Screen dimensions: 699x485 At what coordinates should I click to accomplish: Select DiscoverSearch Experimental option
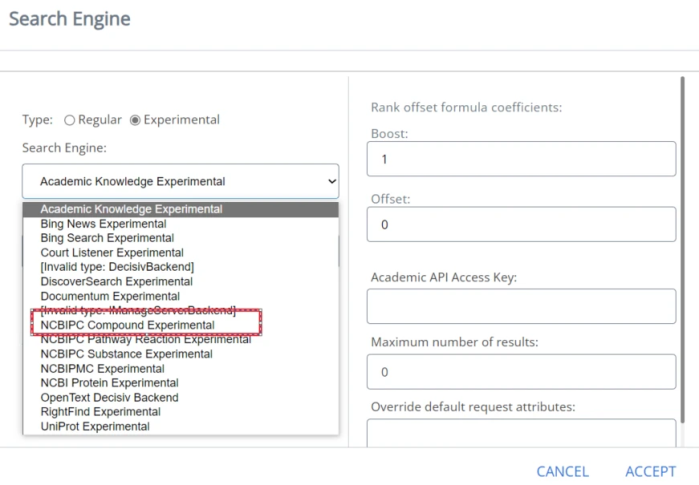pyautogui.click(x=116, y=282)
